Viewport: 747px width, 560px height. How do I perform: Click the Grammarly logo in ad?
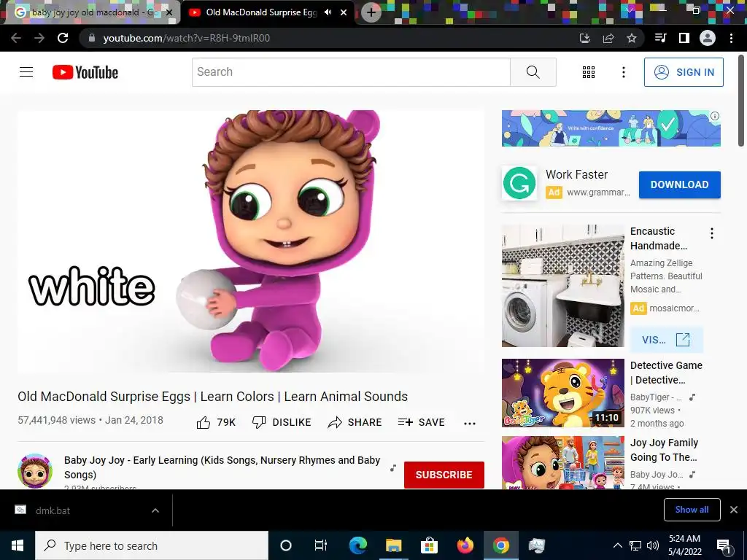point(519,183)
